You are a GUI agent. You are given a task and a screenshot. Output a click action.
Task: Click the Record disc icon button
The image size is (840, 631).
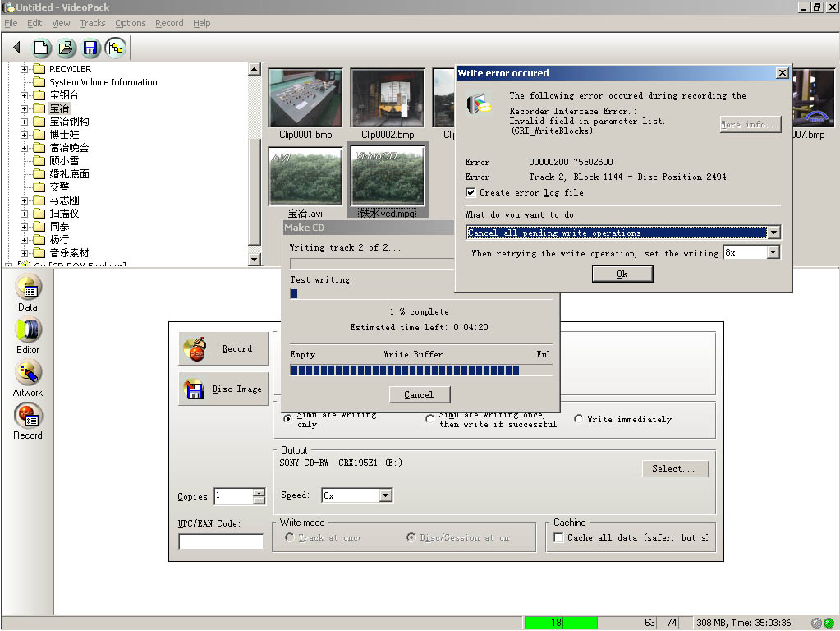click(x=195, y=348)
